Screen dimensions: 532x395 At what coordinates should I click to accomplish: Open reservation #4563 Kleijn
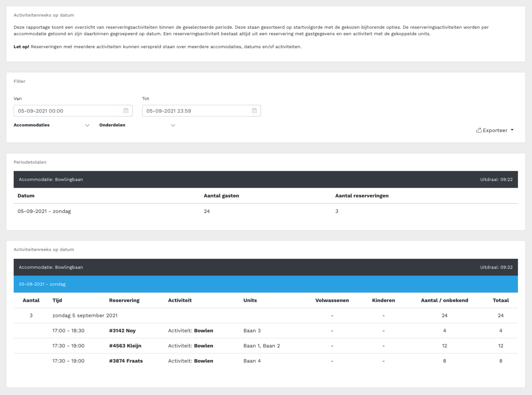coord(125,346)
